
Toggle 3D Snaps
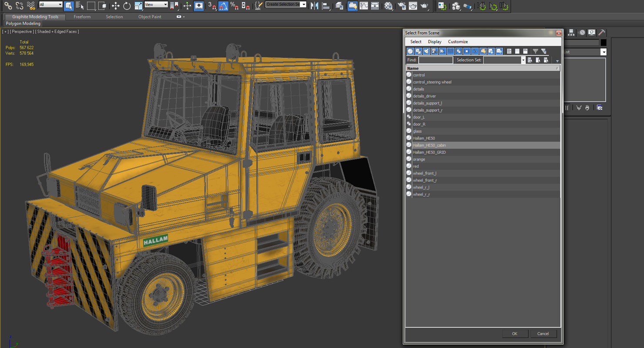pyautogui.click(x=212, y=6)
